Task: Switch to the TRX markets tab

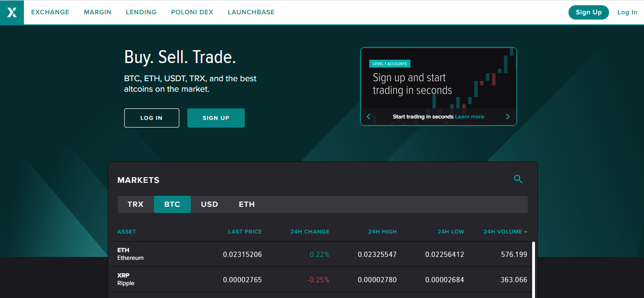Action: point(136,204)
